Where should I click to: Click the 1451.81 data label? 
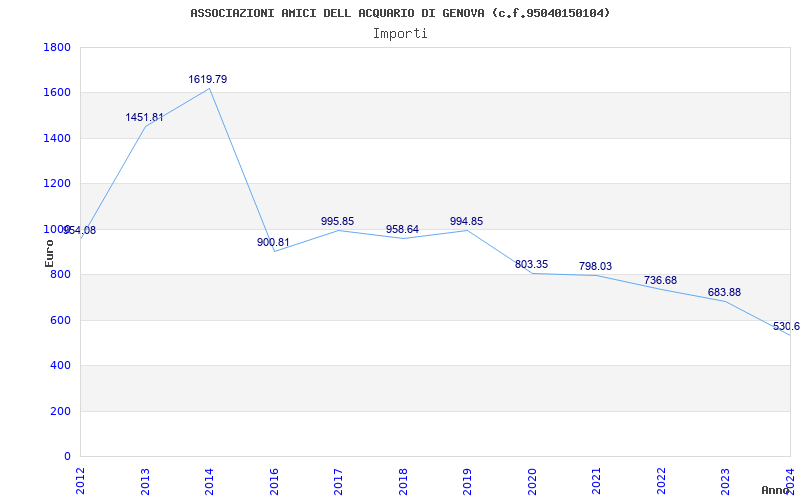click(144, 118)
